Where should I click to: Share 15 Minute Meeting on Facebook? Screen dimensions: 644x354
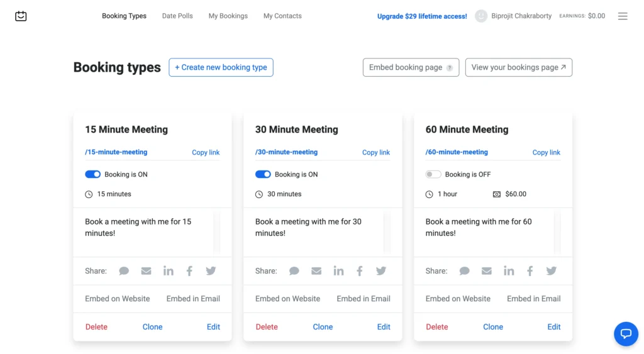[x=189, y=271]
